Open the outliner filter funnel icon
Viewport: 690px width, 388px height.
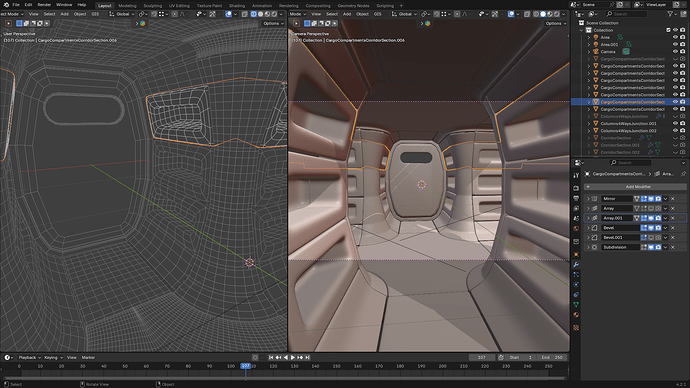(x=670, y=14)
